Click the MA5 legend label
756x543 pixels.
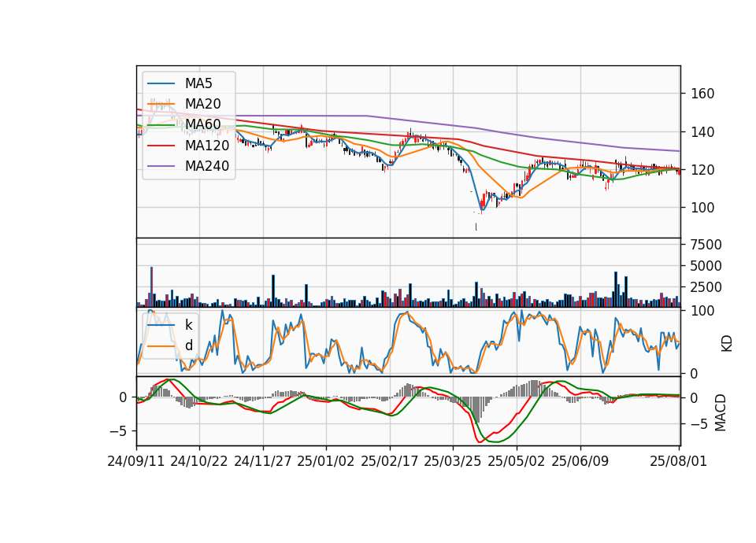(x=198, y=83)
